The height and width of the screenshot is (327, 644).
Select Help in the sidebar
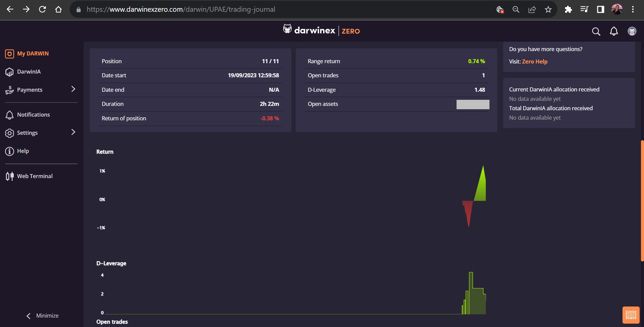click(23, 151)
